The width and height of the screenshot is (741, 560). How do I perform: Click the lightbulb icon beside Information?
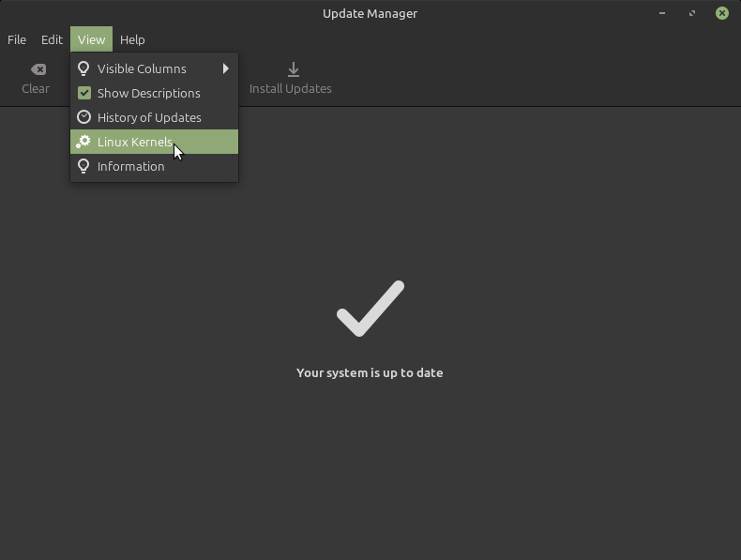point(83,166)
